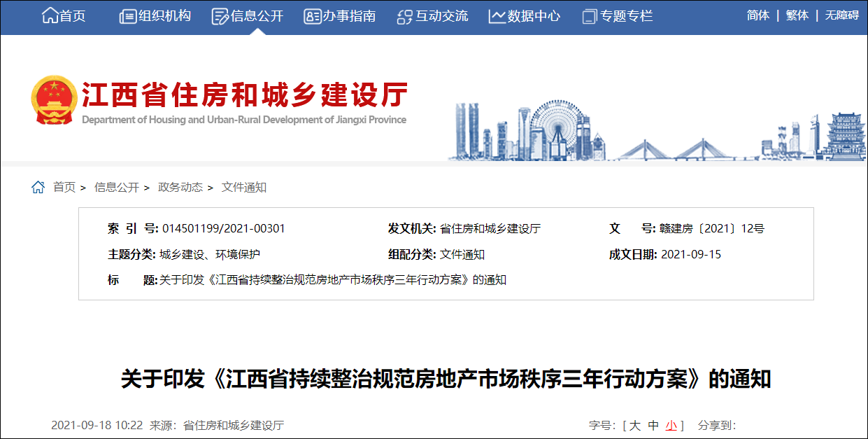Screen dimensions: 868x439
Task: Click publish time 2021-09-18 10:22
Action: (97, 425)
